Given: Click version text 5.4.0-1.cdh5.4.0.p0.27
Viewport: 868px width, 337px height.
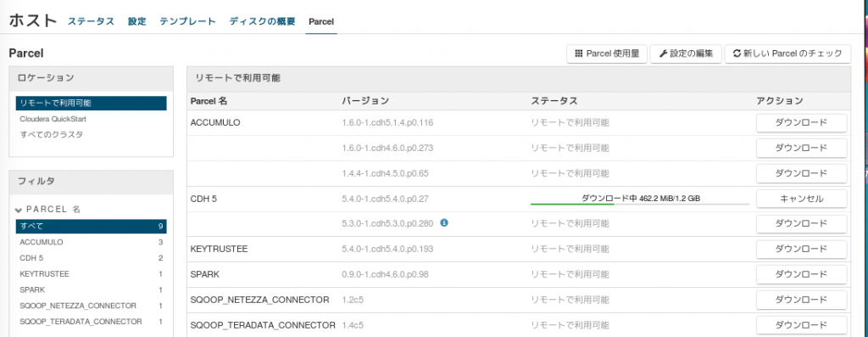Looking at the screenshot, I should coord(386,199).
